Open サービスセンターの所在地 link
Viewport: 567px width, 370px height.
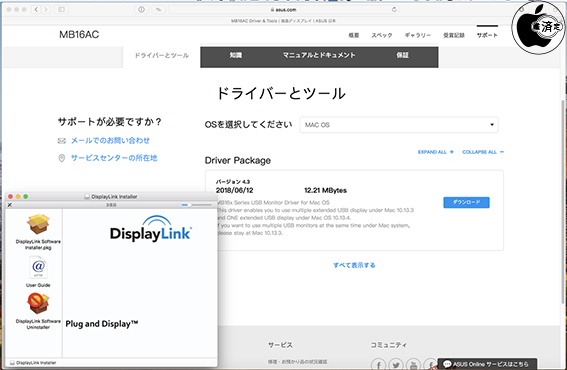pyautogui.click(x=114, y=158)
